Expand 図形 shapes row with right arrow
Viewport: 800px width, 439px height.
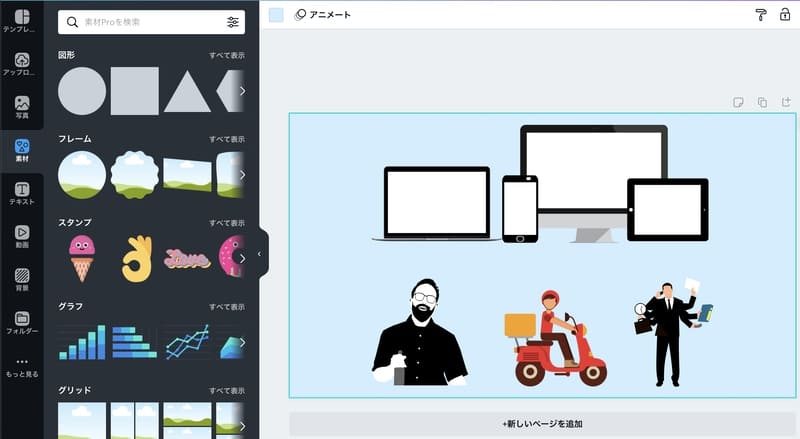tap(241, 91)
